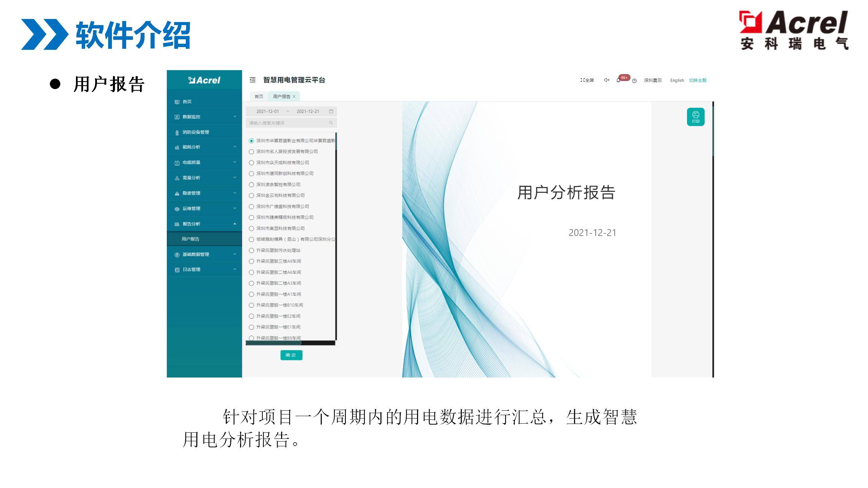Viewport: 868px width, 488px height.
Task: Switch to the 首页 tab
Action: [259, 97]
